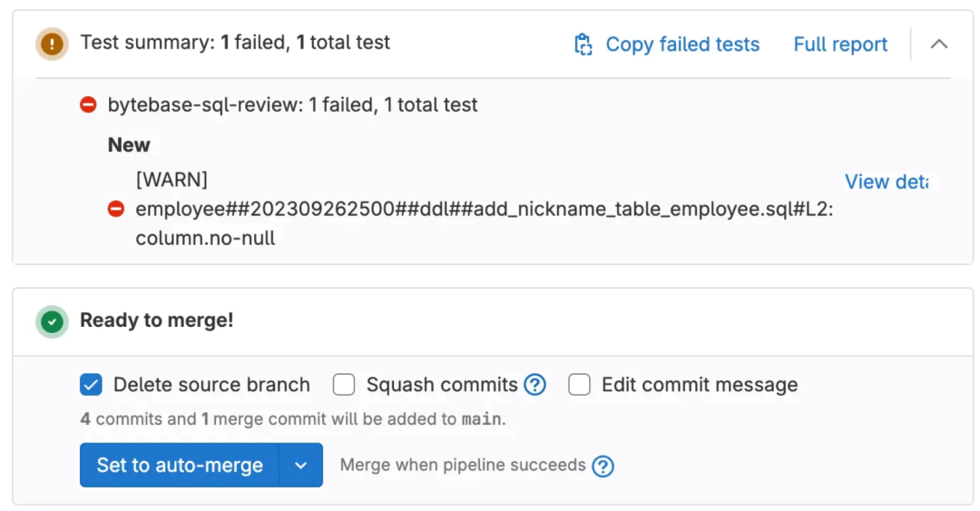Open the Full report link

pos(840,44)
